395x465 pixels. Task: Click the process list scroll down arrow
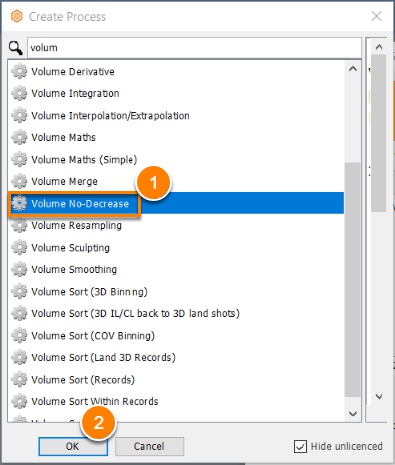[x=353, y=414]
